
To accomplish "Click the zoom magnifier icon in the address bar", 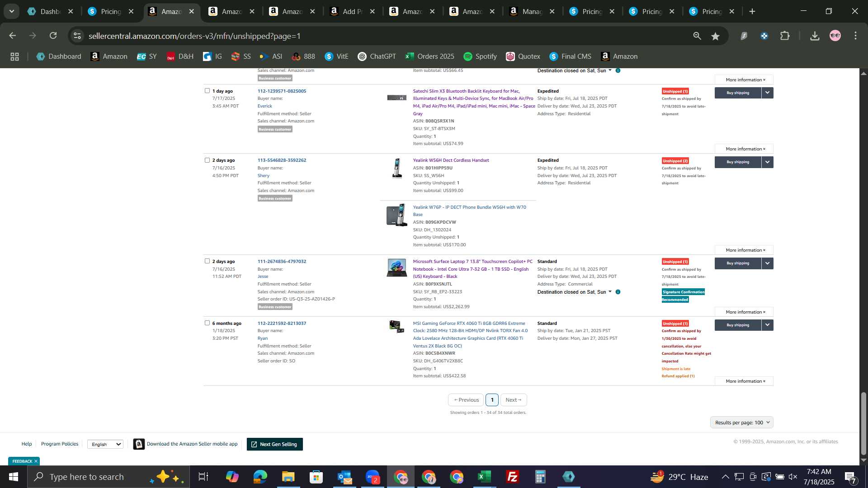I will click(697, 36).
